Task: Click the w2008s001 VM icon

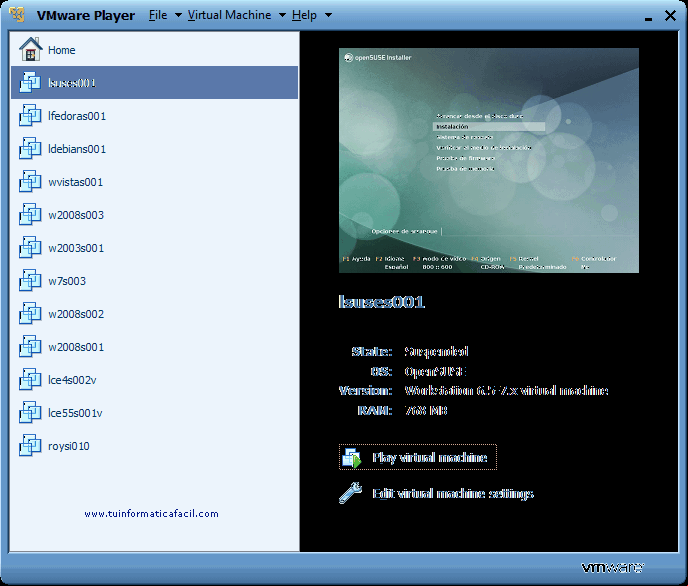Action: pyautogui.click(x=30, y=347)
